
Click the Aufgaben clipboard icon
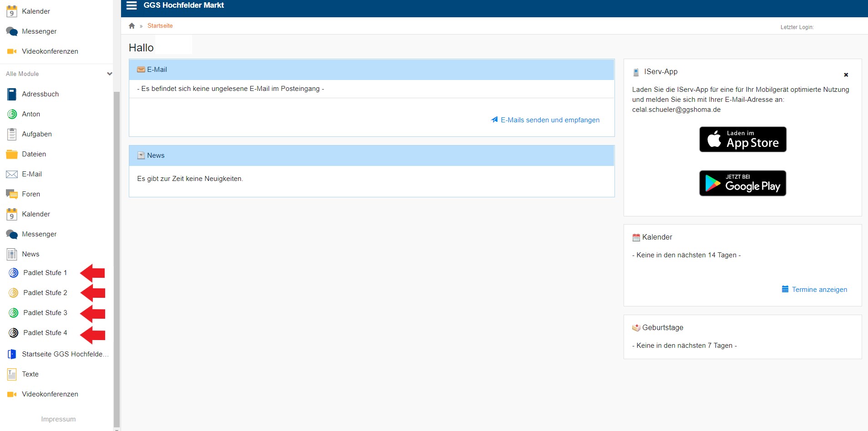pyautogui.click(x=12, y=134)
